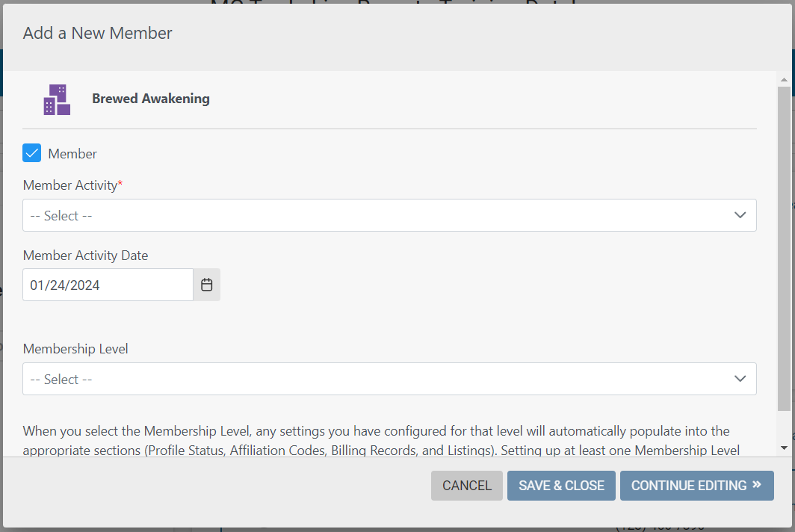
Task: Click the Brewed Awakening name text
Action: pos(151,99)
